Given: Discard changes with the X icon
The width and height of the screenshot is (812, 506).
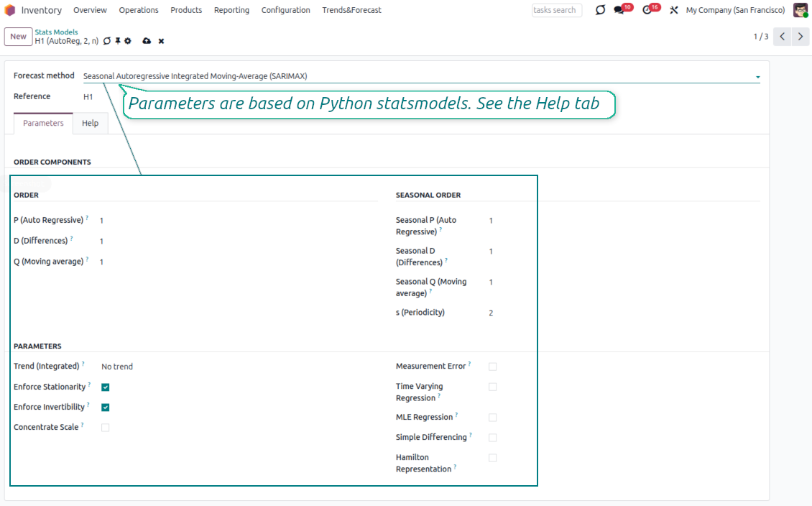Looking at the screenshot, I should 161,41.
